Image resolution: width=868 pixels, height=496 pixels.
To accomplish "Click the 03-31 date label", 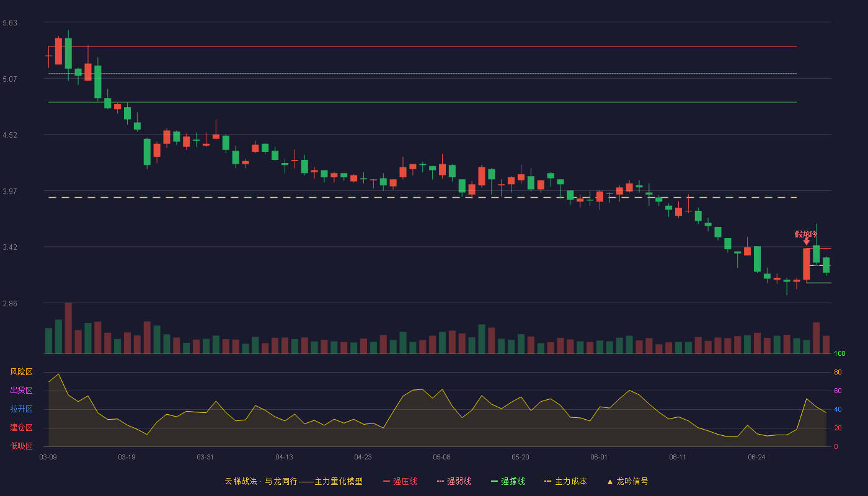I will 205,457.
